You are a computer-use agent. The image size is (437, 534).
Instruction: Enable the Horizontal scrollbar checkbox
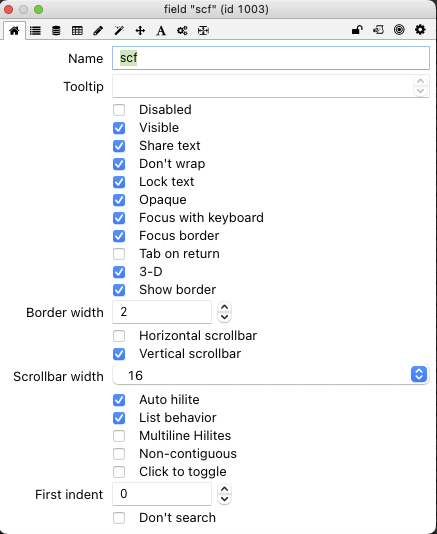(x=119, y=336)
